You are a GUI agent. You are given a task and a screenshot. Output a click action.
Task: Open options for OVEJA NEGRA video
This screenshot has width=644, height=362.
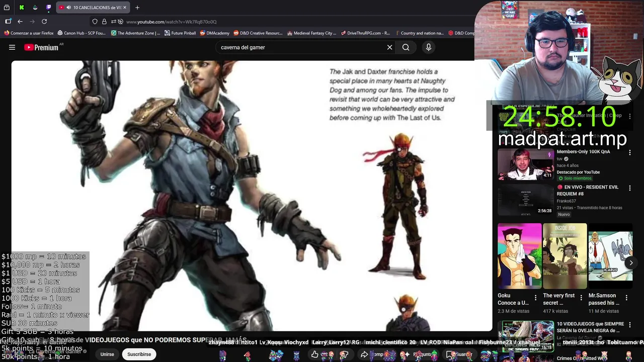click(630, 324)
